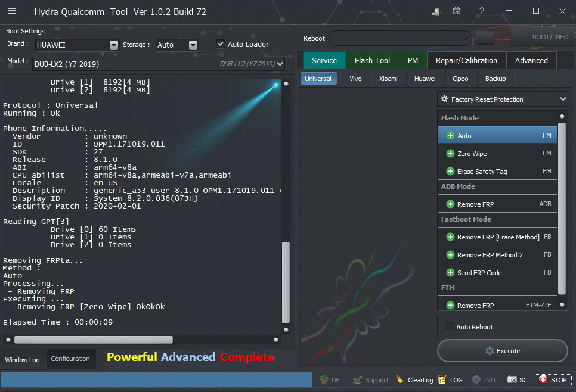Select the Universal sub-tab
This screenshot has height=392, width=576.
click(318, 79)
